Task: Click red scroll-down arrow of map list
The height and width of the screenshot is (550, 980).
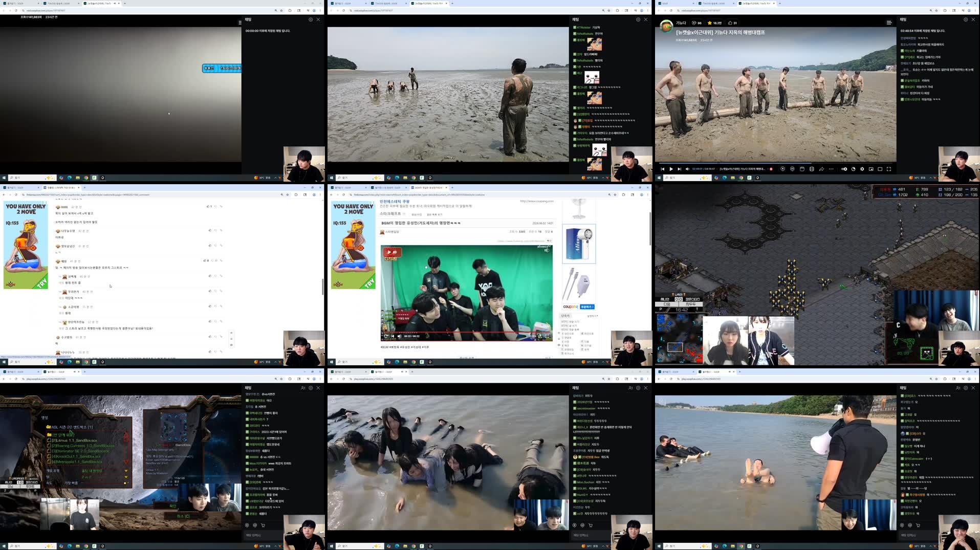Action: pyautogui.click(x=126, y=462)
